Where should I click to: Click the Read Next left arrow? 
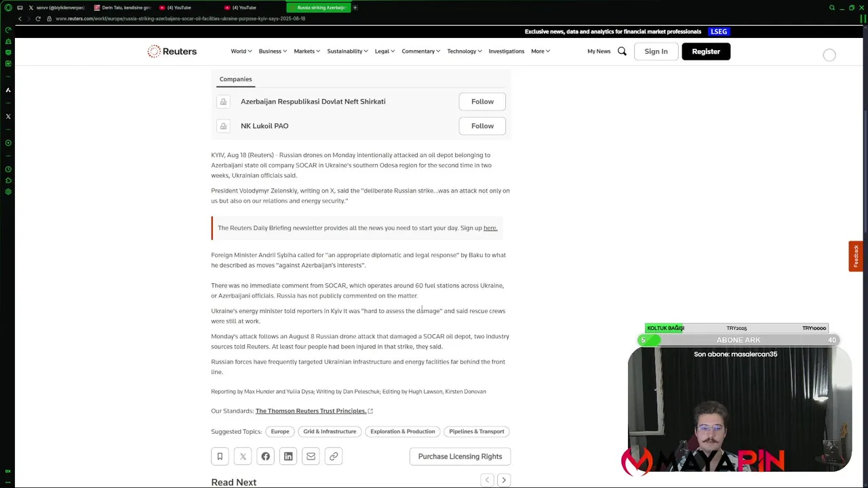(x=487, y=480)
